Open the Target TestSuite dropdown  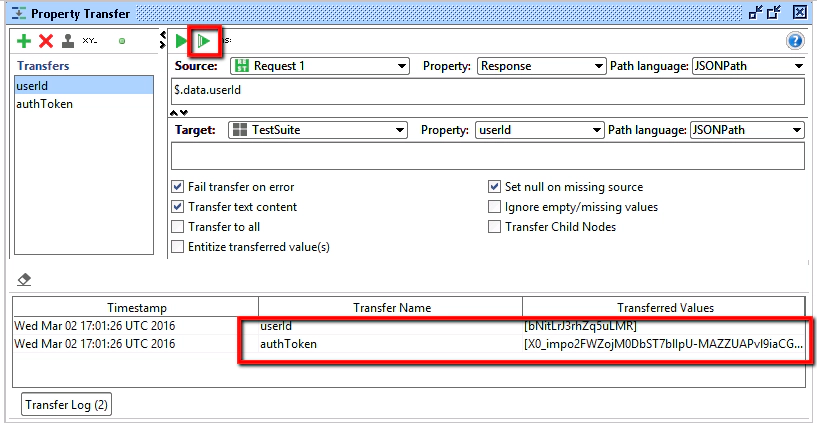(317, 130)
